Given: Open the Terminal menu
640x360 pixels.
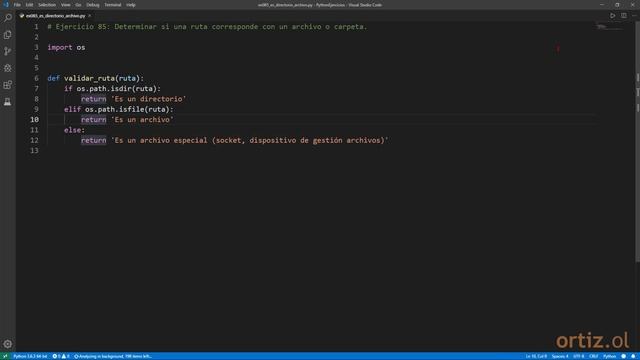Looking at the screenshot, I should [113, 5].
